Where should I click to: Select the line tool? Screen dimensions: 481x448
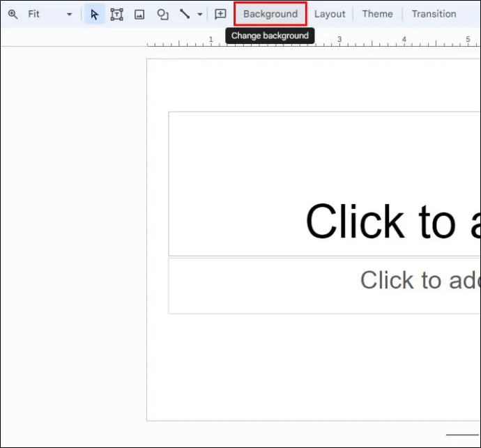pyautogui.click(x=185, y=14)
